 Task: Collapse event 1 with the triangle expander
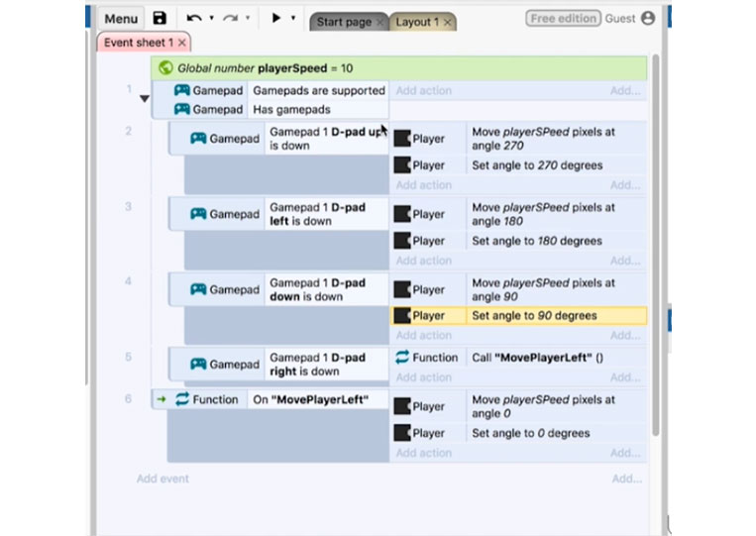144,99
